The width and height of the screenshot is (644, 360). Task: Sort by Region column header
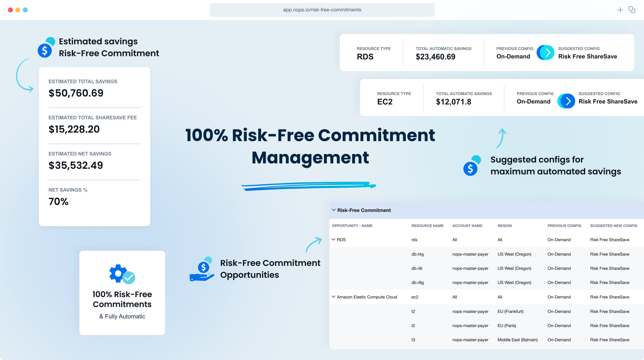pos(504,226)
